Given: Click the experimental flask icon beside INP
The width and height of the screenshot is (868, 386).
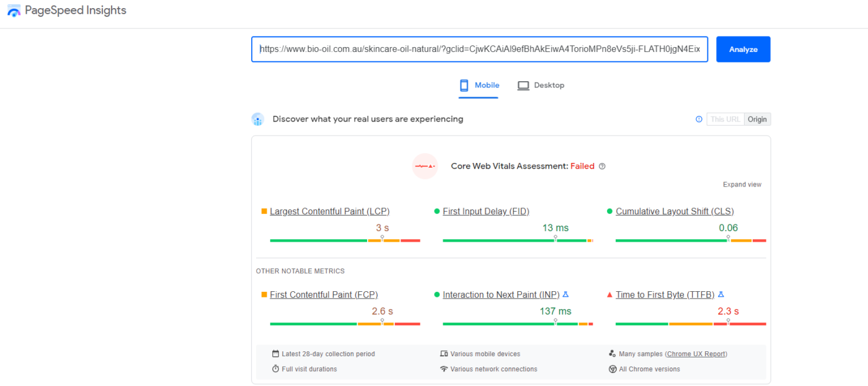Looking at the screenshot, I should pos(565,295).
